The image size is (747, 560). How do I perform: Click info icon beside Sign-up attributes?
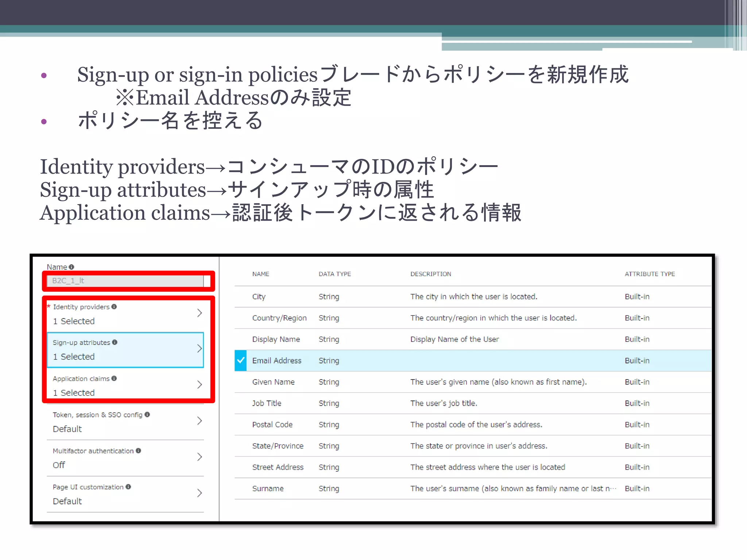click(115, 342)
